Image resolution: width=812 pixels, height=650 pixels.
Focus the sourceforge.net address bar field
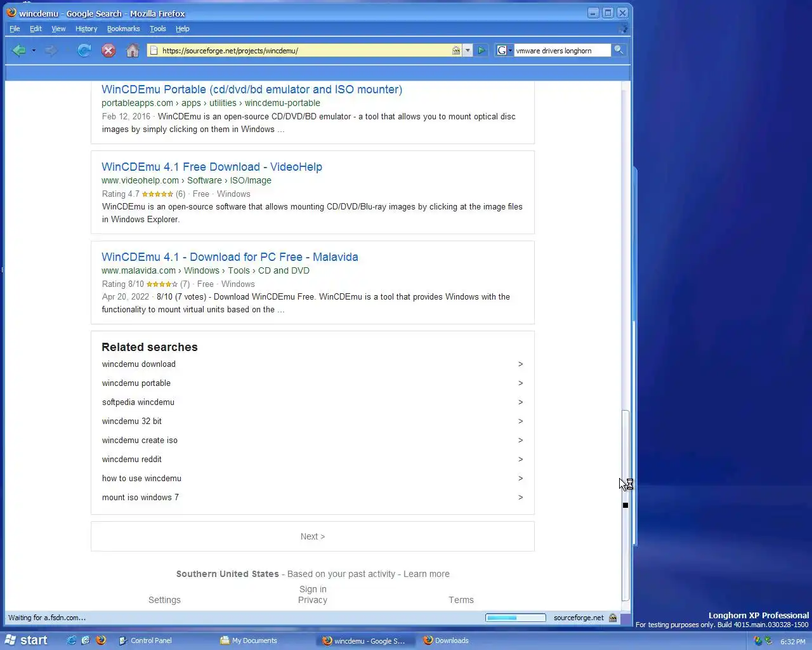point(304,51)
